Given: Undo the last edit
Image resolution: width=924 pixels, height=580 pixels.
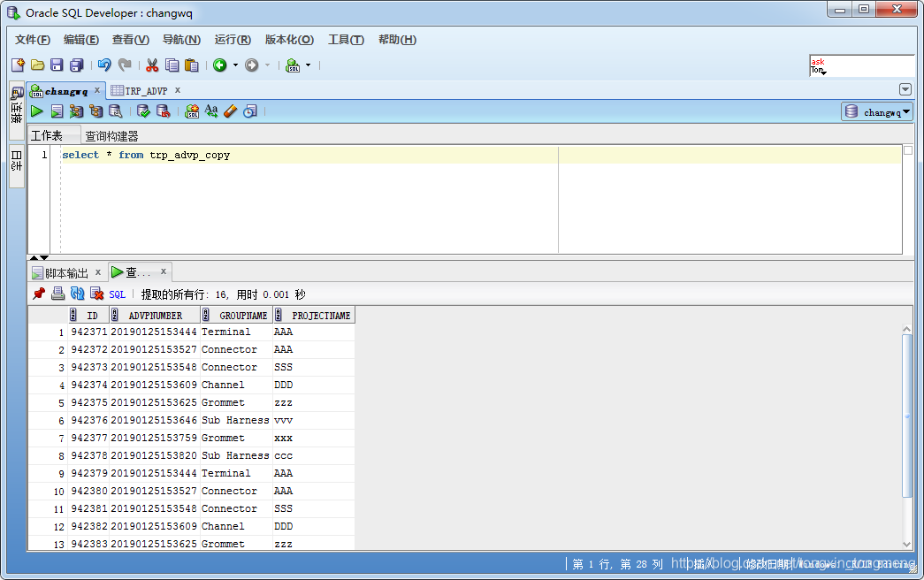Looking at the screenshot, I should pyautogui.click(x=104, y=65).
